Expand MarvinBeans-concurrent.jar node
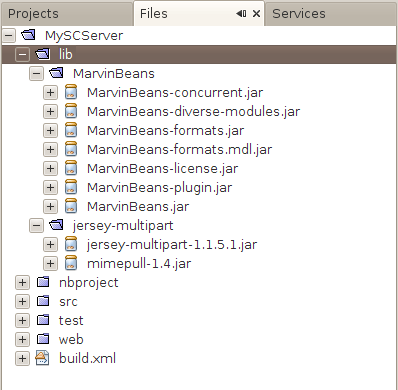 [x=50, y=92]
